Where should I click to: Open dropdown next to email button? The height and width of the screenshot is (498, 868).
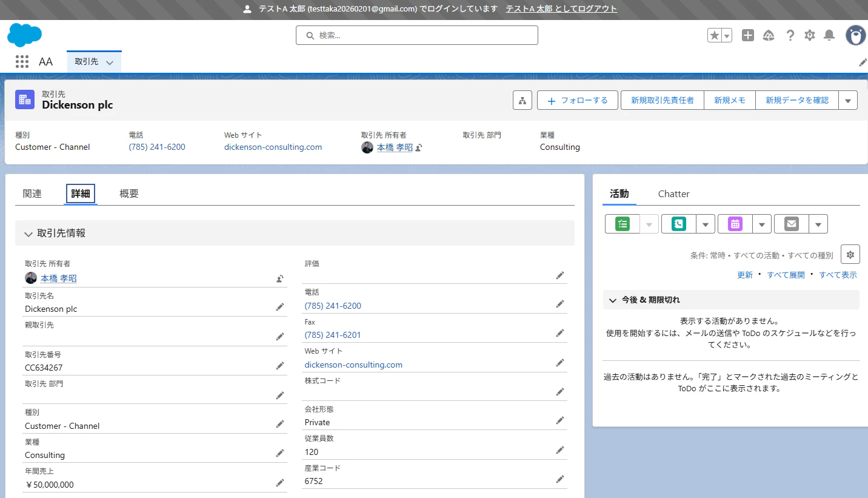pyautogui.click(x=818, y=224)
